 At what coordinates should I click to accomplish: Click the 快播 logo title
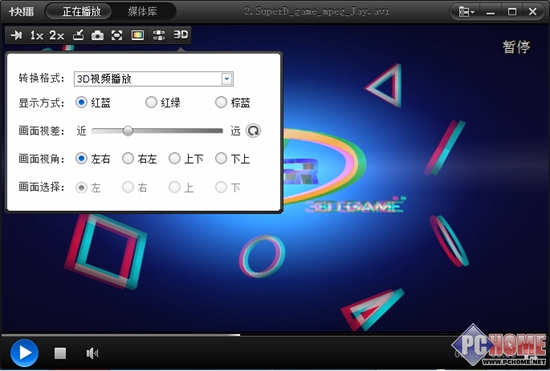(22, 12)
